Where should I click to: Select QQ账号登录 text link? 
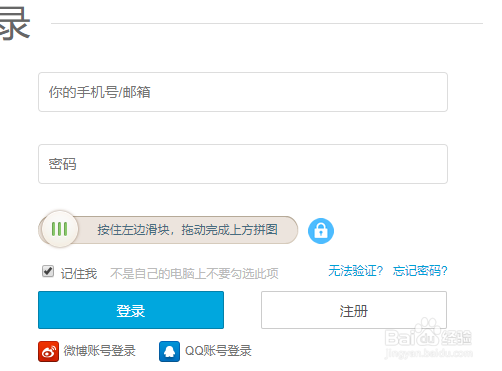(x=218, y=351)
